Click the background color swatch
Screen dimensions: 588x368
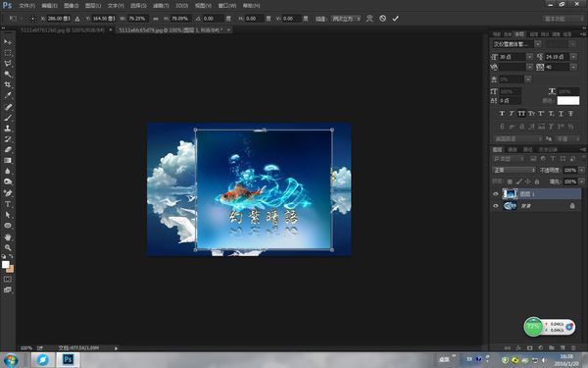(x=11, y=269)
